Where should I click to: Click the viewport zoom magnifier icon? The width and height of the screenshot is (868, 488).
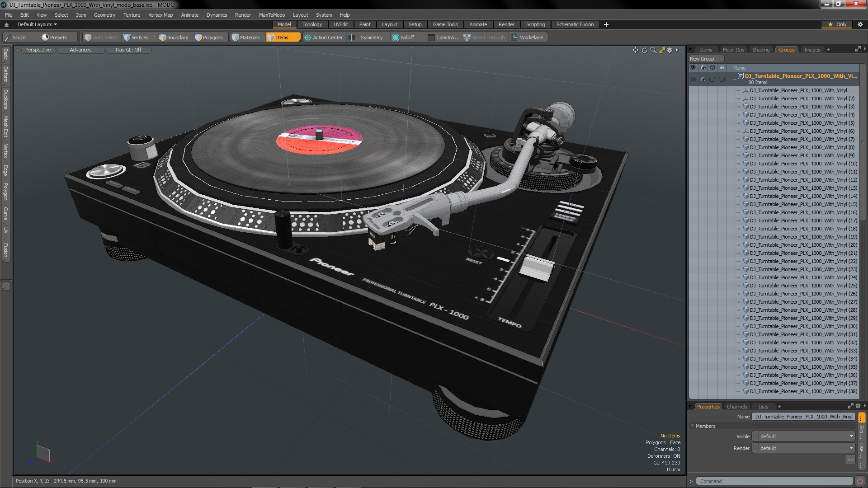coord(653,50)
